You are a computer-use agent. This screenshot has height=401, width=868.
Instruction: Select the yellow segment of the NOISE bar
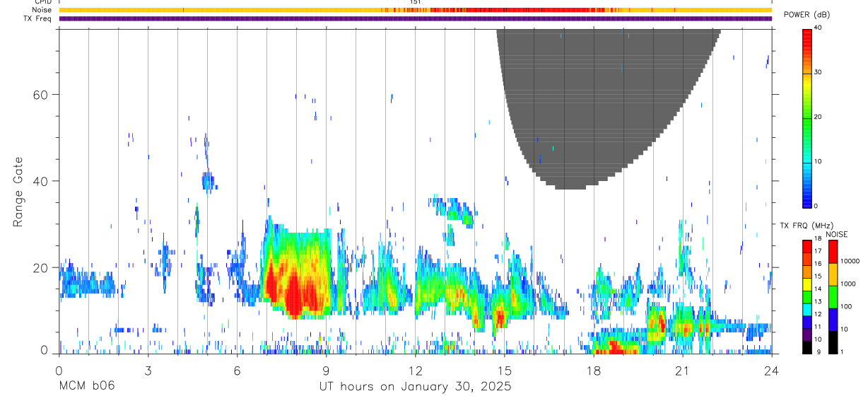(833, 274)
